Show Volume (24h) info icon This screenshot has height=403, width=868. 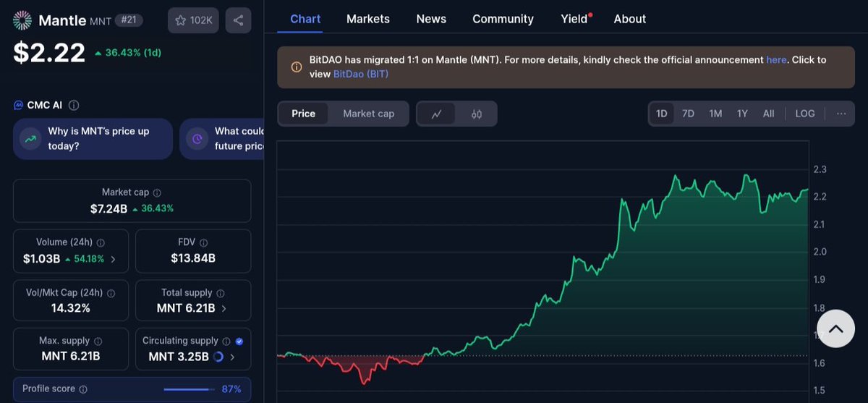(101, 243)
